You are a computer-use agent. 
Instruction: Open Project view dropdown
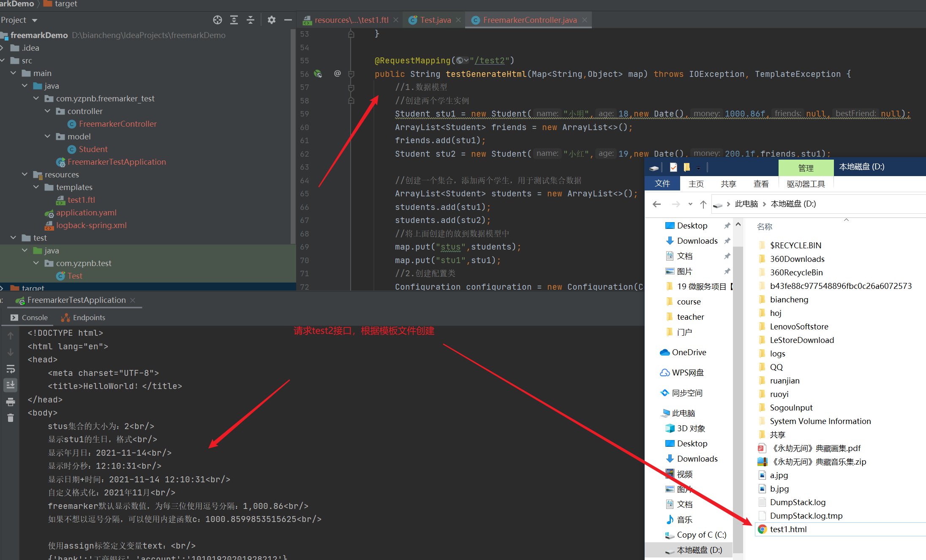coord(35,20)
